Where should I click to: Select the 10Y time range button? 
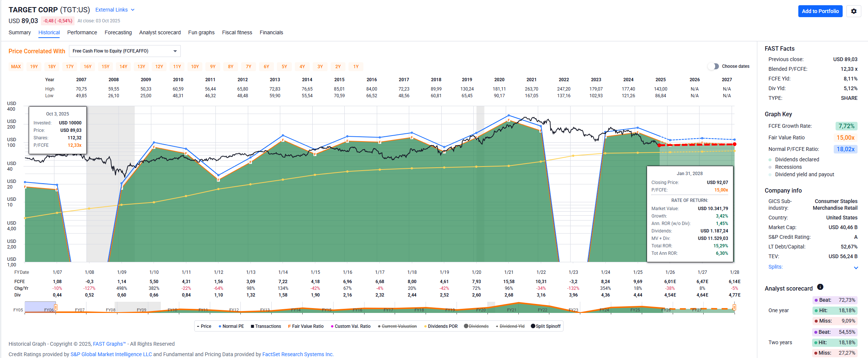tap(195, 67)
